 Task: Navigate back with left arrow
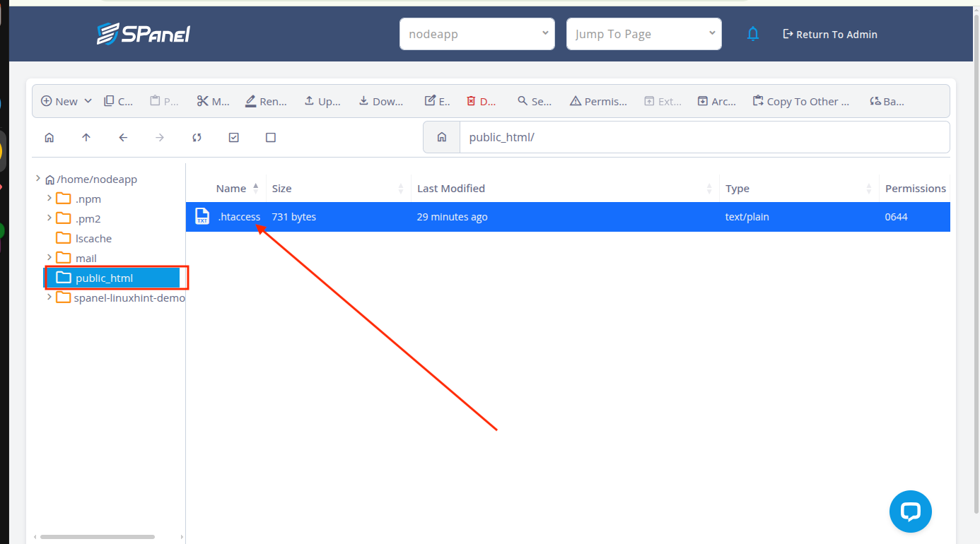click(x=123, y=138)
